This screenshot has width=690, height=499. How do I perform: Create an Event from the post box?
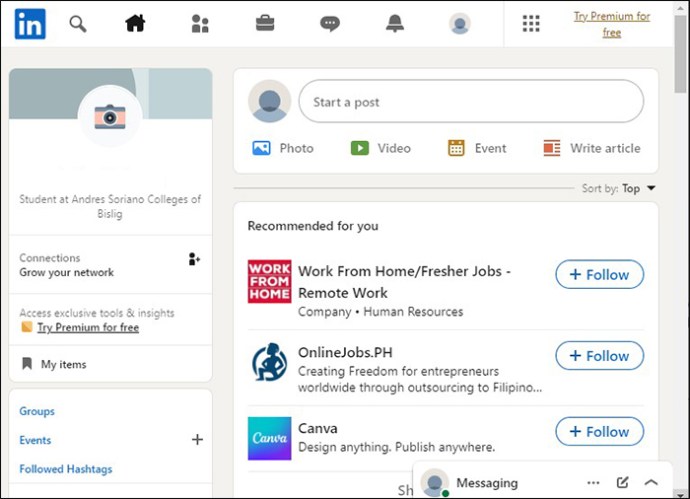(x=477, y=148)
